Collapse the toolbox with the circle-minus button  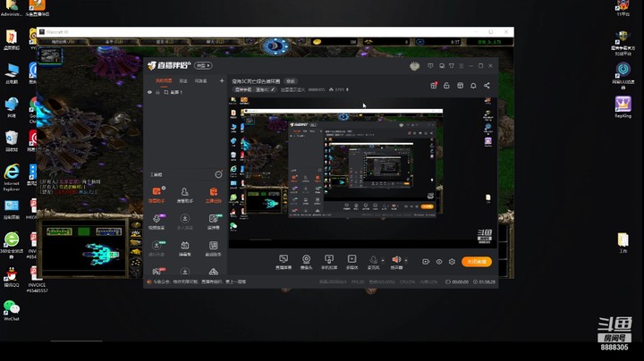[218, 175]
